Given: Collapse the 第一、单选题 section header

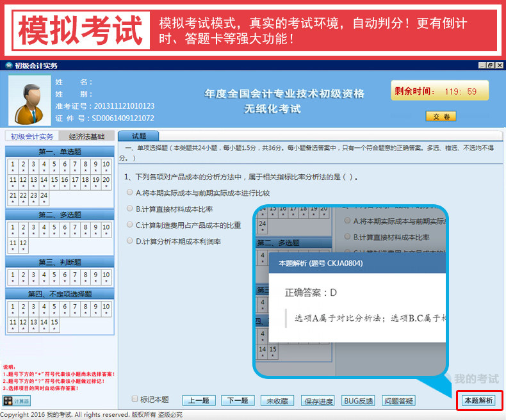Looking at the screenshot, I should [60, 152].
